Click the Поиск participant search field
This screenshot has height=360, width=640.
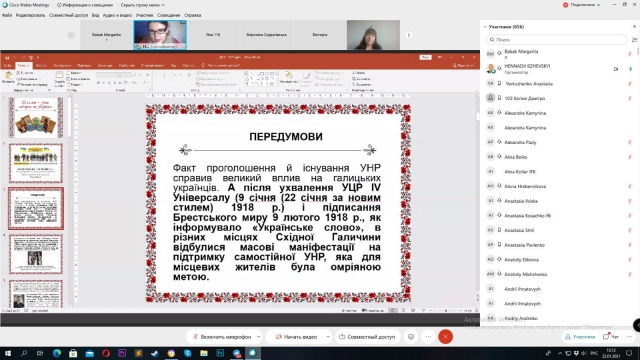coord(557,40)
